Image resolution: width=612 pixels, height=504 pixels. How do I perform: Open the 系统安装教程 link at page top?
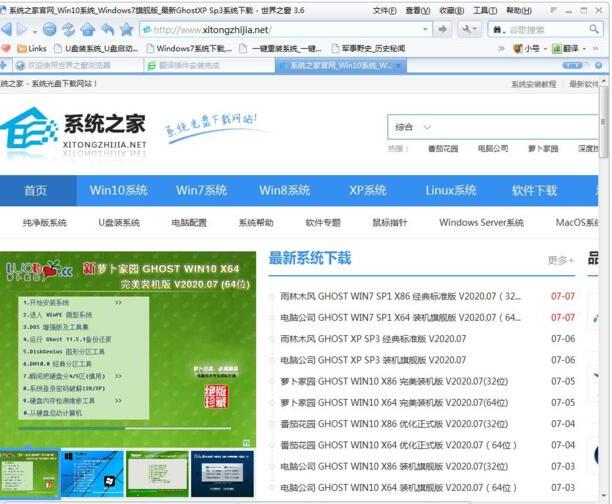(534, 84)
